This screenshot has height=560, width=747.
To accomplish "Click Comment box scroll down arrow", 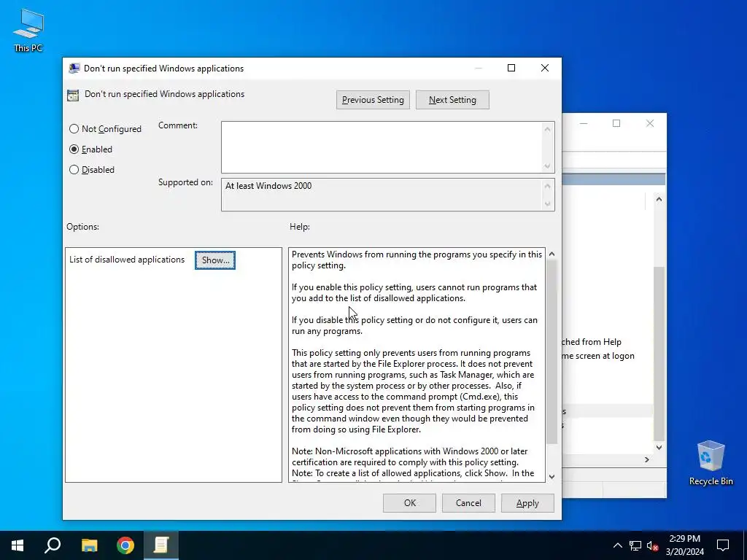I will click(547, 166).
